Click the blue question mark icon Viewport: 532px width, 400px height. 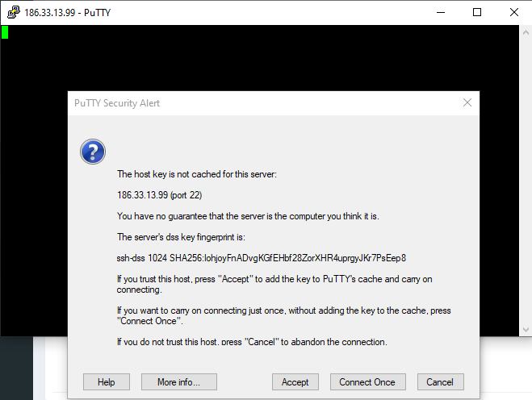[93, 152]
